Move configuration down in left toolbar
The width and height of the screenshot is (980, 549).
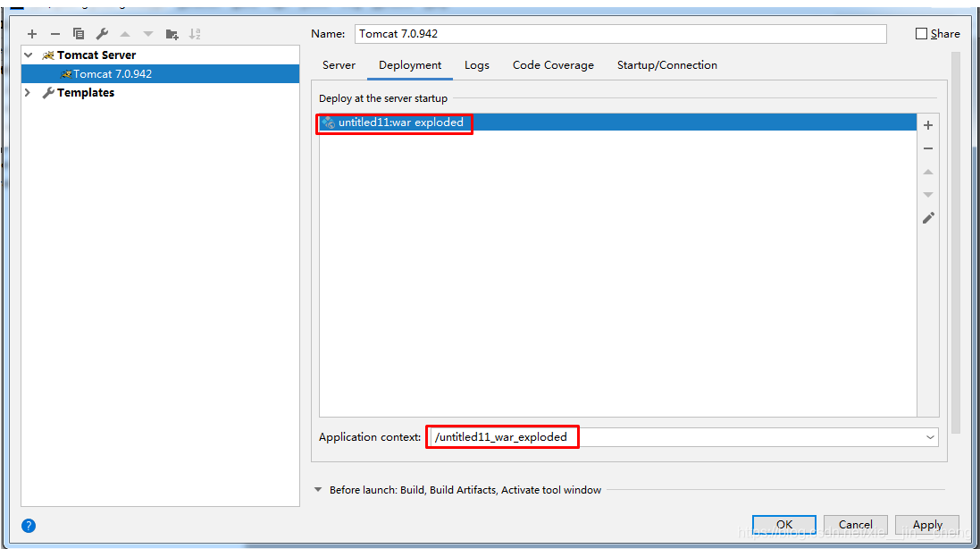[148, 34]
